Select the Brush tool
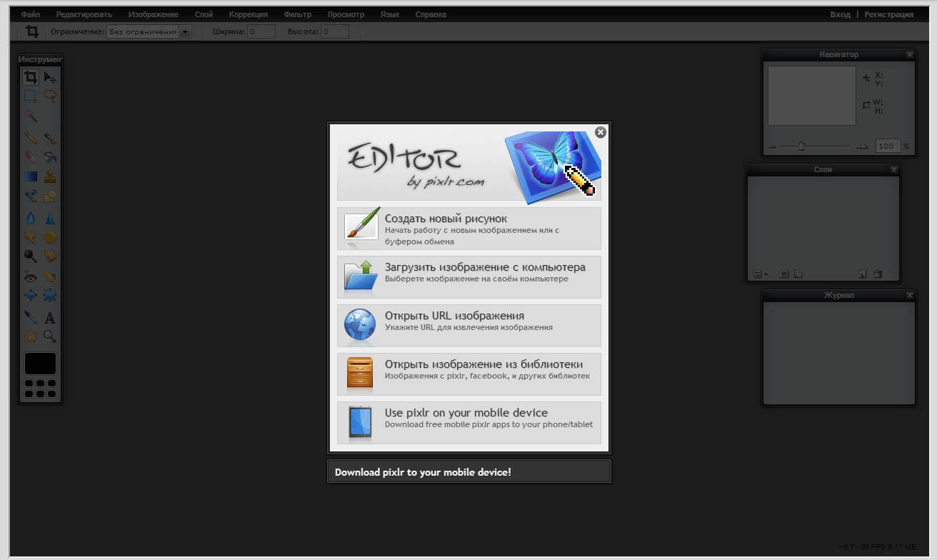Screen dimensions: 937x560 tap(50, 137)
